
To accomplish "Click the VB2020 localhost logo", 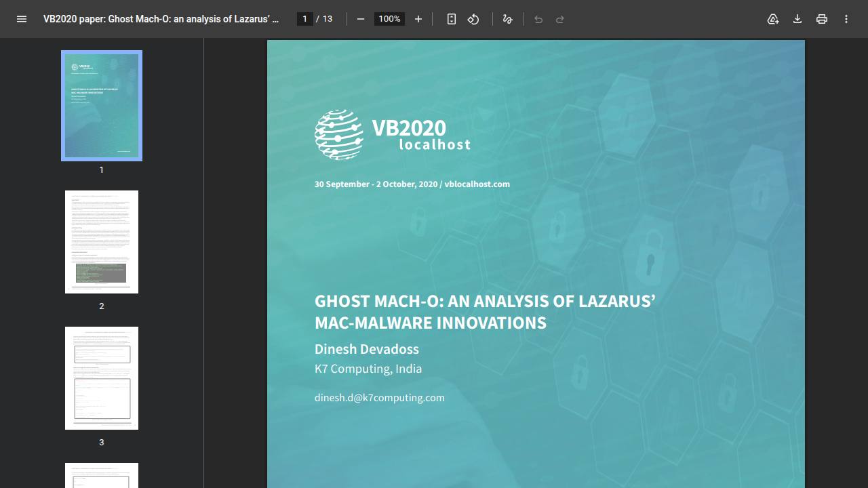I will 393,135.
